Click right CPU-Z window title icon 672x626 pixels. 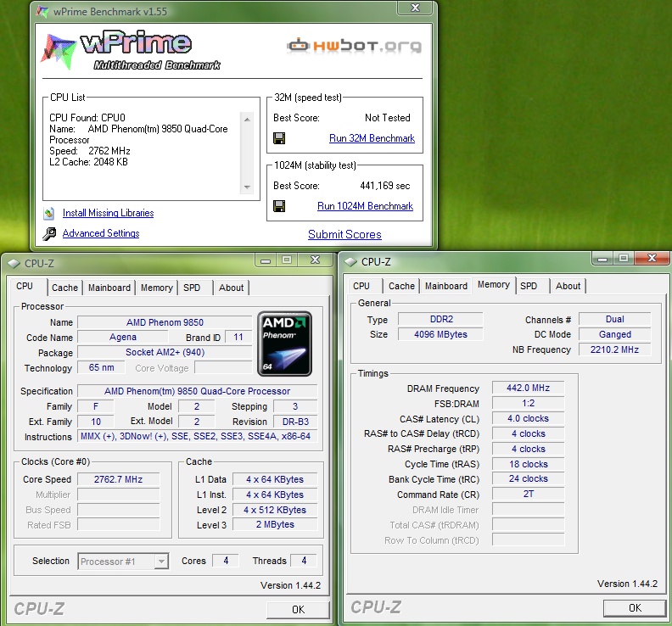click(351, 262)
